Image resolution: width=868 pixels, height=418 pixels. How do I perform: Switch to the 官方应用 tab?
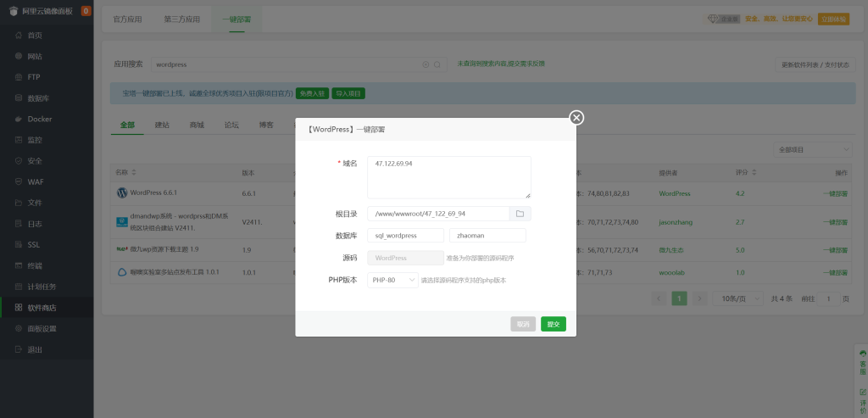coord(127,20)
